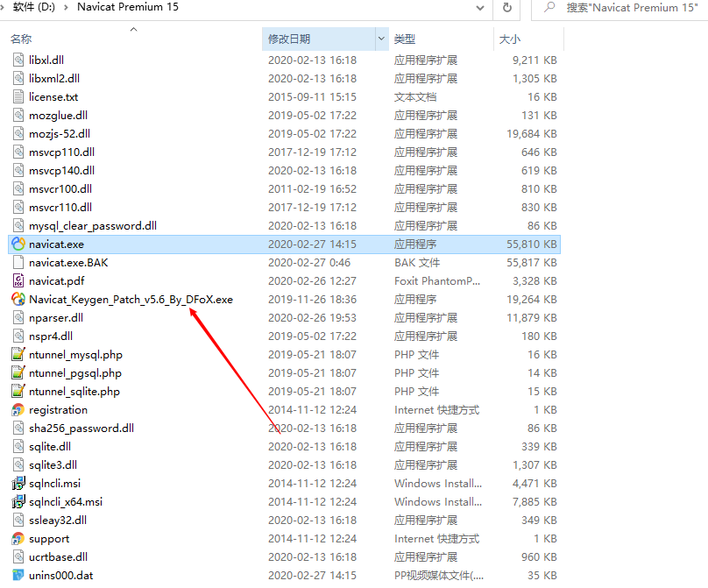Screen dimensions: 708x588
Task: Click the sqlncli.msi installer icon
Action: pyautogui.click(x=18, y=484)
